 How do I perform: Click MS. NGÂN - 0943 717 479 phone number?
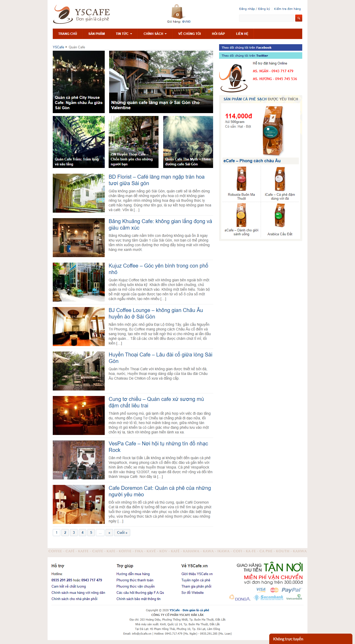point(273,71)
